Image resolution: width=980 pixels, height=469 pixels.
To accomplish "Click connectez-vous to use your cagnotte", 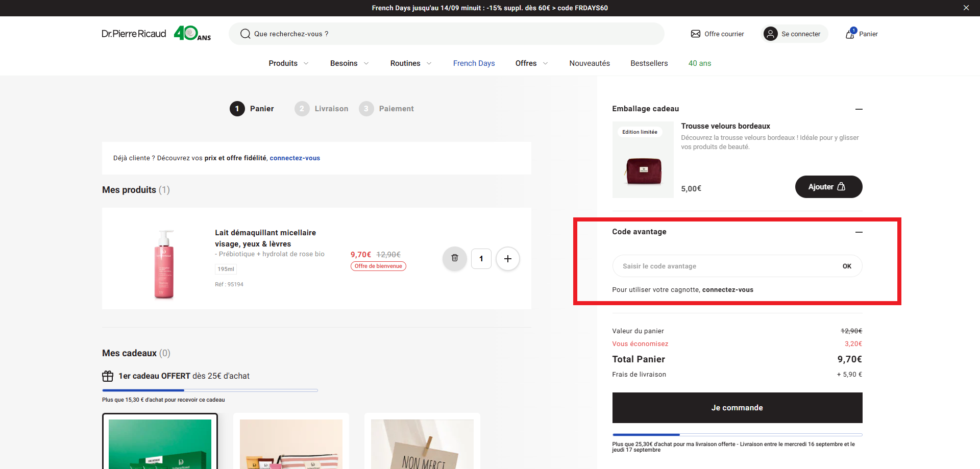I will [727, 290].
